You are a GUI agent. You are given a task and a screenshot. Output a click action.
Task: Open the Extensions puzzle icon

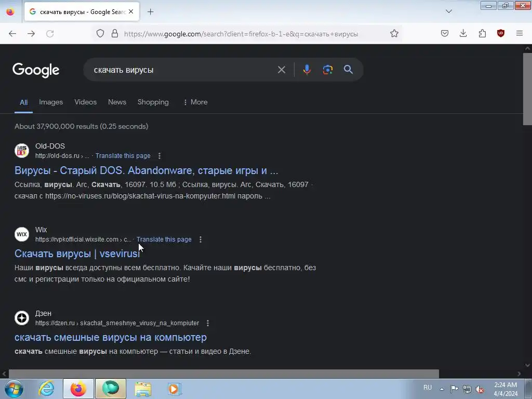coord(482,34)
